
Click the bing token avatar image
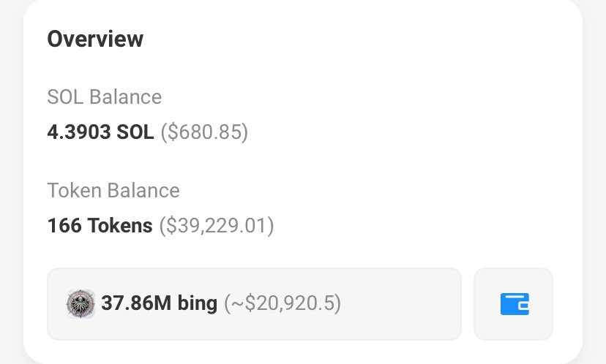pos(81,304)
